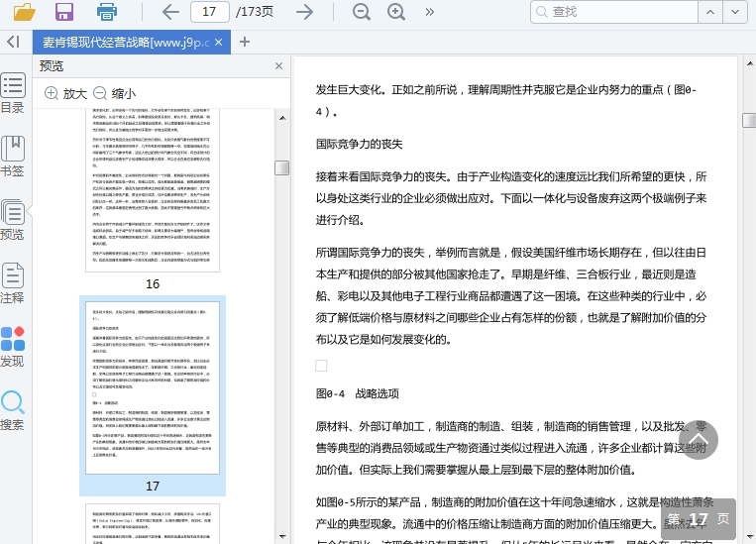Print the document using the printer icon
This screenshot has width=756, height=544.
tap(107, 12)
